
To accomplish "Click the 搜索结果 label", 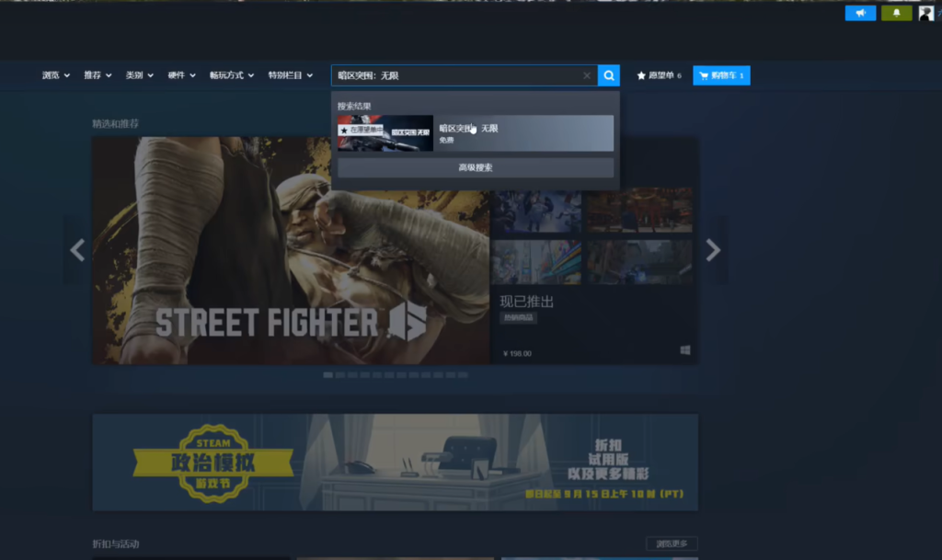I will (x=354, y=107).
